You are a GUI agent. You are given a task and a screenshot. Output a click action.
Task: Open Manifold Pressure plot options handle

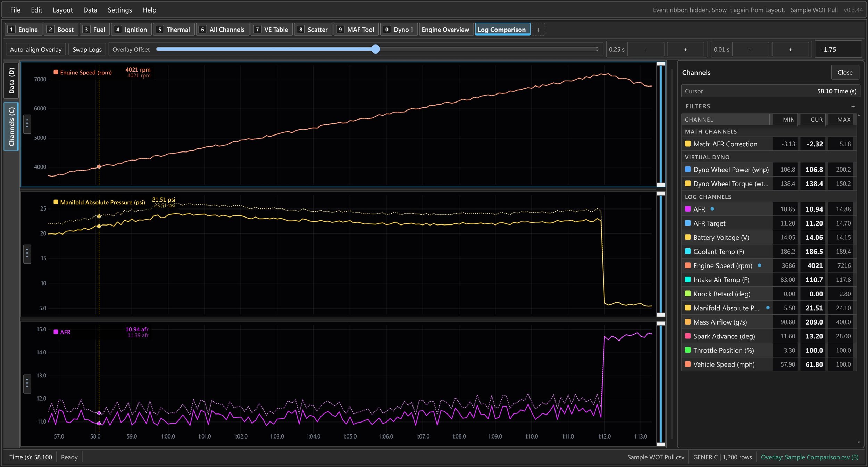pyautogui.click(x=27, y=254)
